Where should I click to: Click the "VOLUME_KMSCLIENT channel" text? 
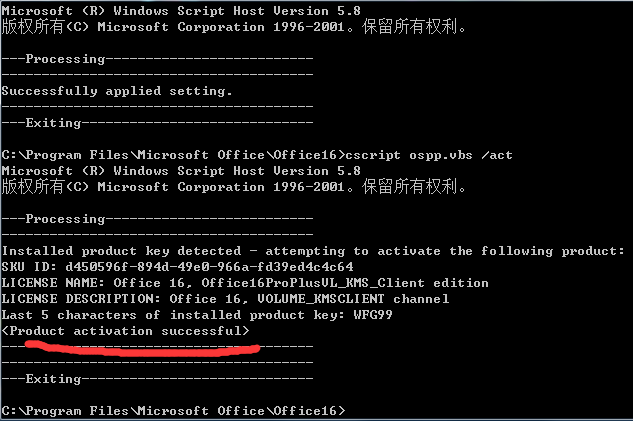(x=353, y=299)
